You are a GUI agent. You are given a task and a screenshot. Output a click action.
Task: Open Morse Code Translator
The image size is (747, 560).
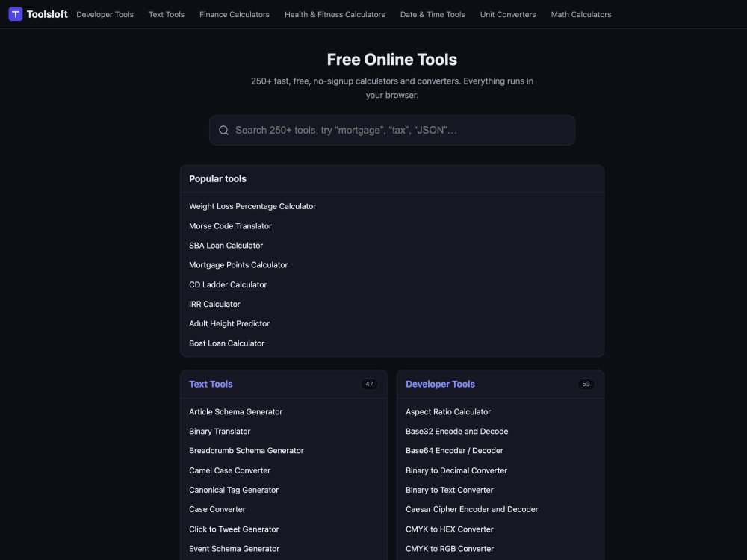click(230, 226)
